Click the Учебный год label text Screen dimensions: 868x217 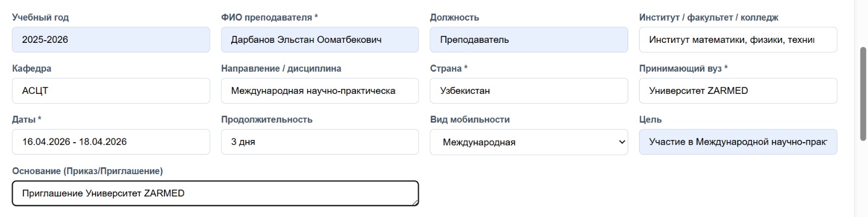tap(40, 17)
